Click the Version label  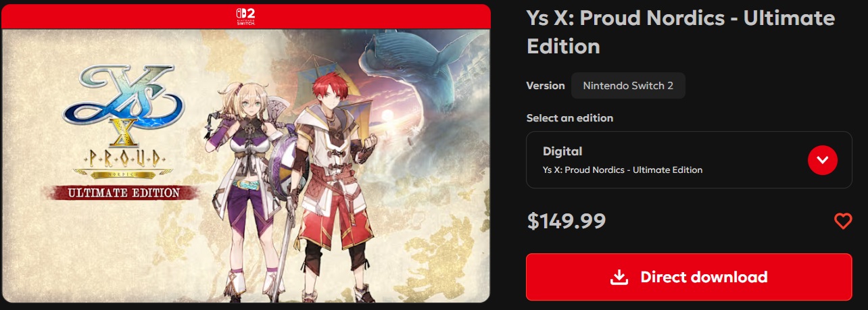click(x=546, y=86)
